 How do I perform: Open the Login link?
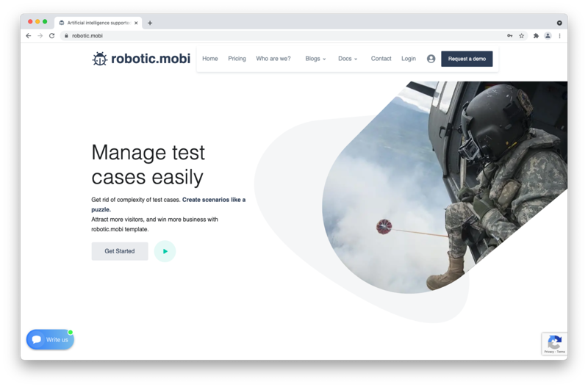click(x=408, y=59)
